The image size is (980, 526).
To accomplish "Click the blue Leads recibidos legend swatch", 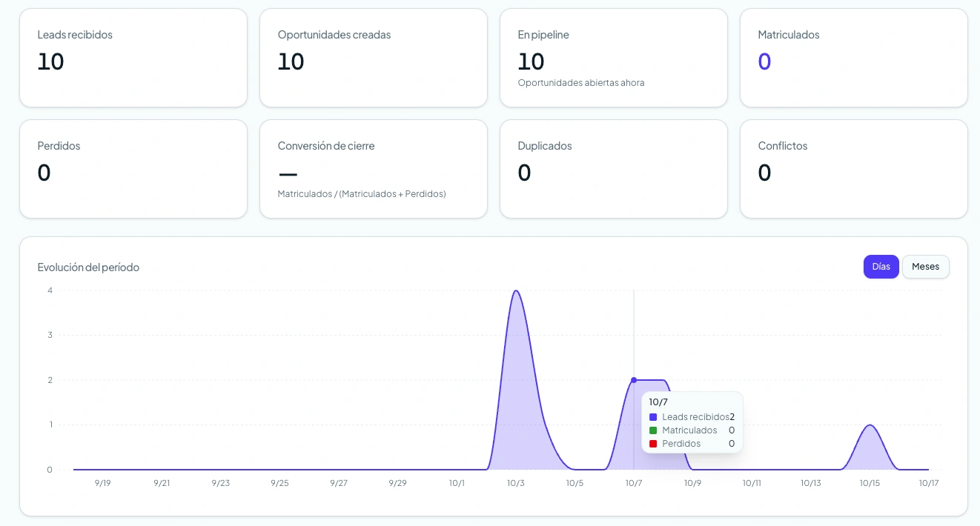I will [653, 417].
